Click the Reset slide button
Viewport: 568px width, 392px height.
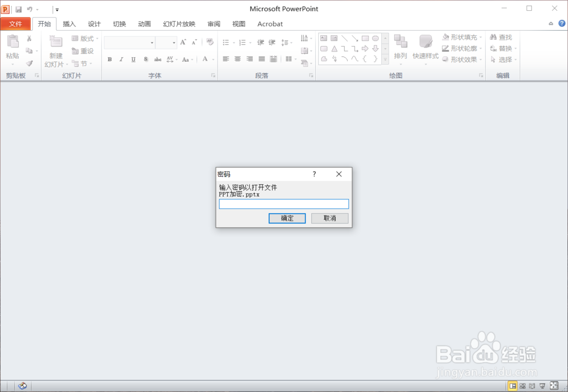tap(83, 51)
